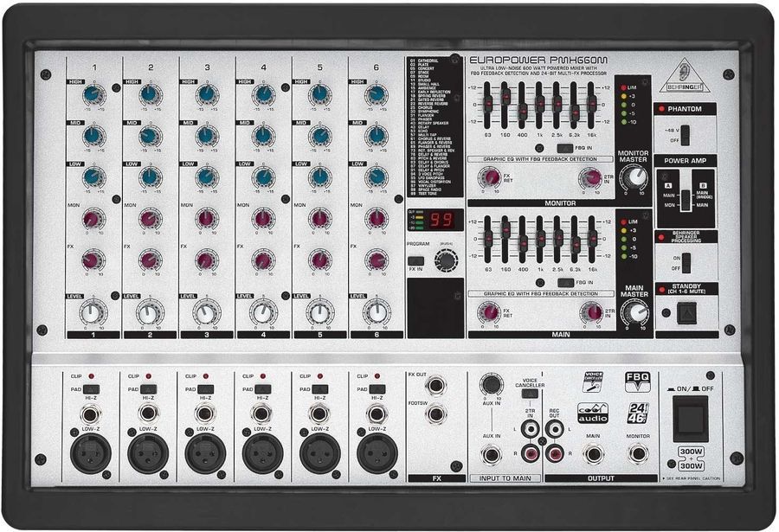Click the 2.5k slider in MONITOR EQ

pos(557,105)
